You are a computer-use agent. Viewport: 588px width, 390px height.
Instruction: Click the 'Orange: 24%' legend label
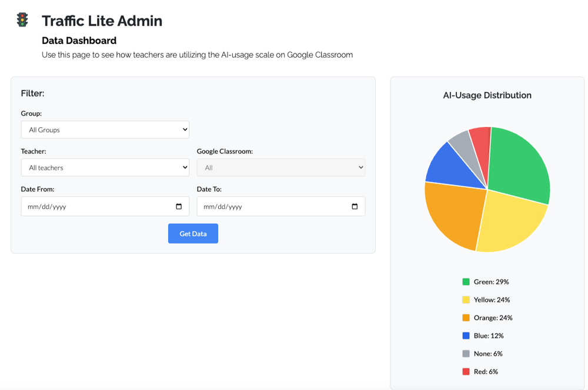[x=493, y=318]
